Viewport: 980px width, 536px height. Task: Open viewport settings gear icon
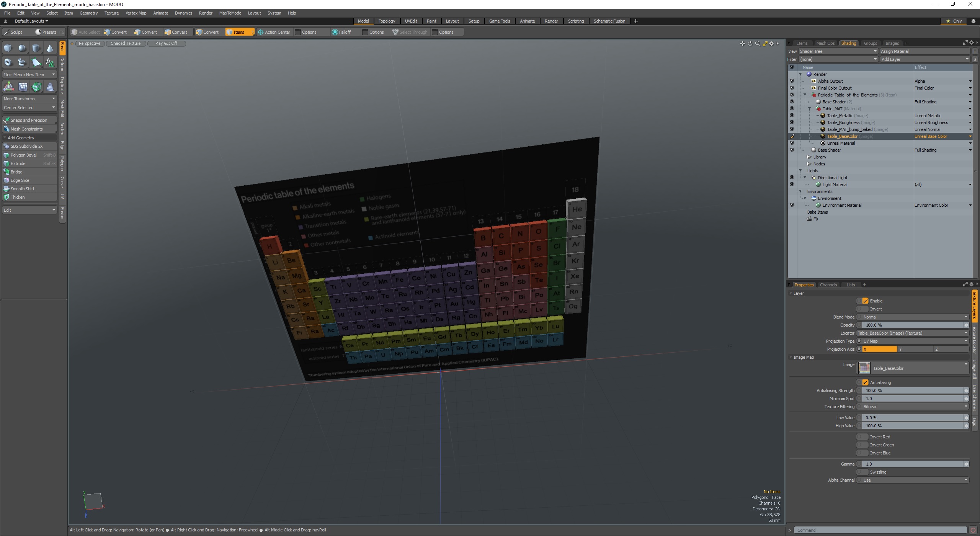pyautogui.click(x=771, y=44)
